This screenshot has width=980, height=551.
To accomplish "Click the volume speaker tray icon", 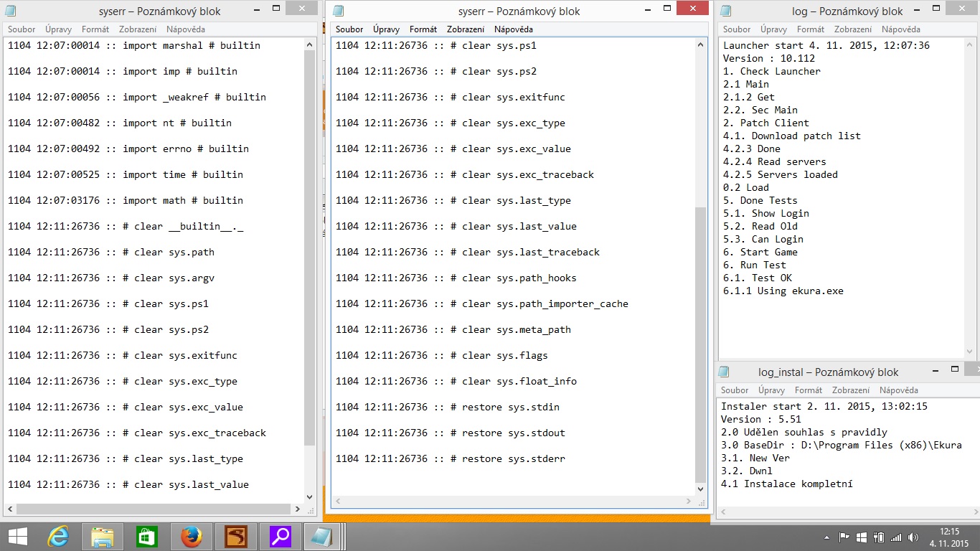I will point(913,537).
